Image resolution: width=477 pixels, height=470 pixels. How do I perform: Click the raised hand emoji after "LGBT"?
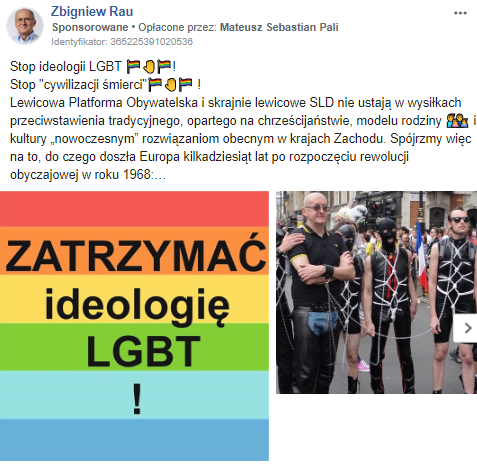point(149,66)
